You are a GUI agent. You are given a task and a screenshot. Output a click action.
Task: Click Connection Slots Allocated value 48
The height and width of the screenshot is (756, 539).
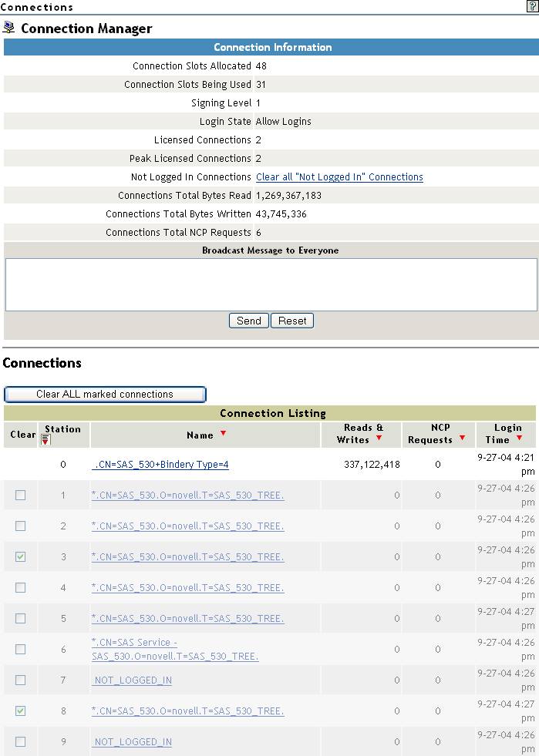[261, 66]
